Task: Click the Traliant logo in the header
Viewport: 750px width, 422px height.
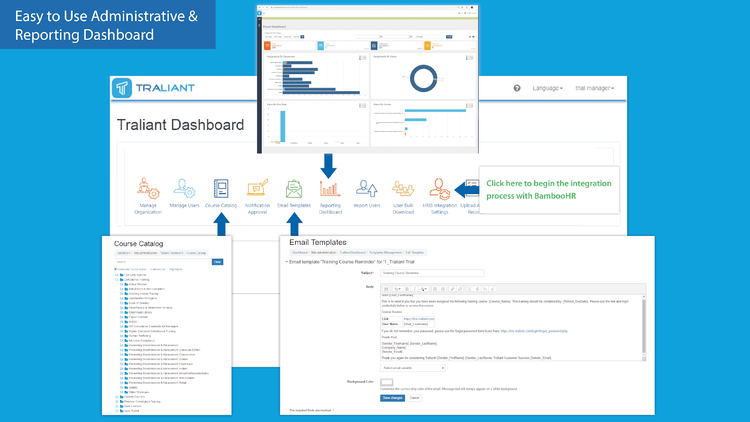Action: click(x=154, y=88)
